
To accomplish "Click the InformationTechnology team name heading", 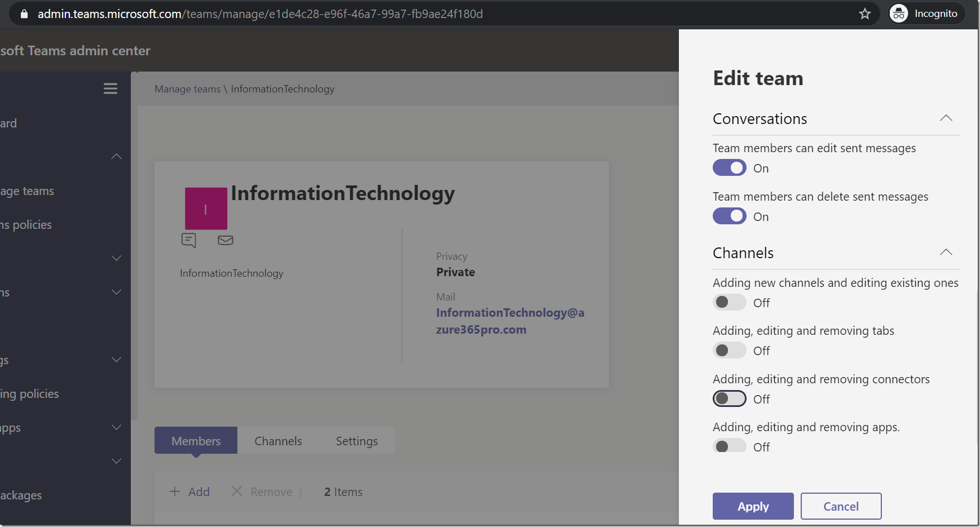I will pyautogui.click(x=343, y=193).
